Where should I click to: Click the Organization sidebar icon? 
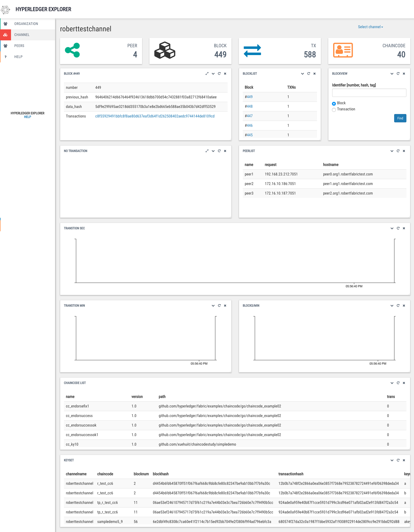click(5, 24)
